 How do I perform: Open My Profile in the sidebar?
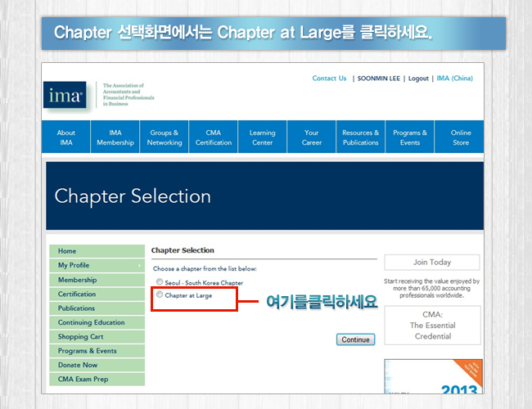coord(97,265)
